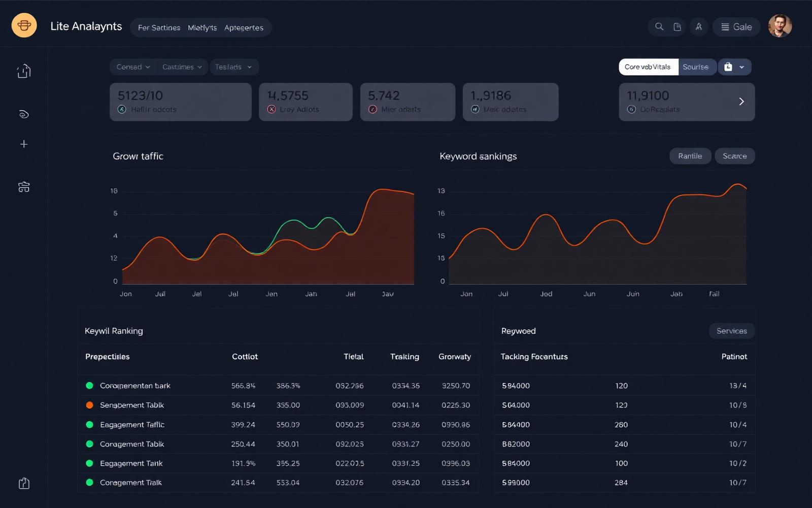Select the 5123/10 card value
This screenshot has height=508, width=812.
[141, 96]
